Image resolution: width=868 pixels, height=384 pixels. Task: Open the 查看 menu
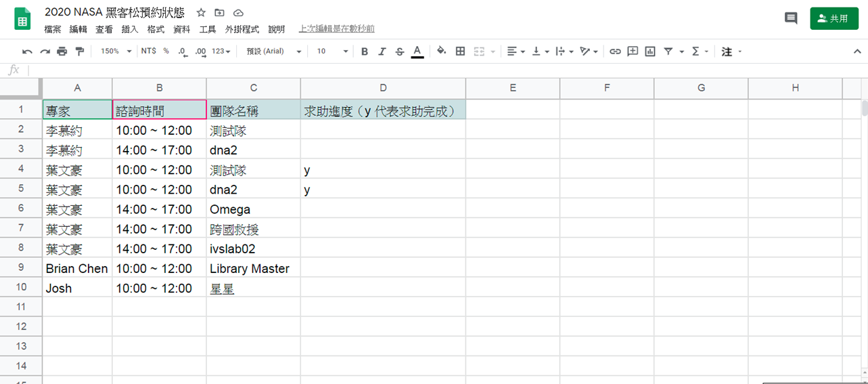tap(104, 29)
